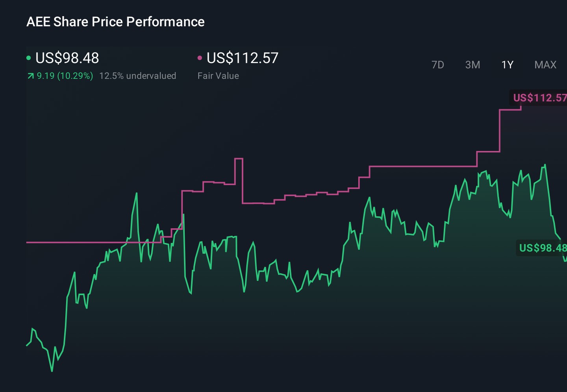Screen dimensions: 567x392
Task: Select the 1Y time range tab
Action: click(507, 65)
